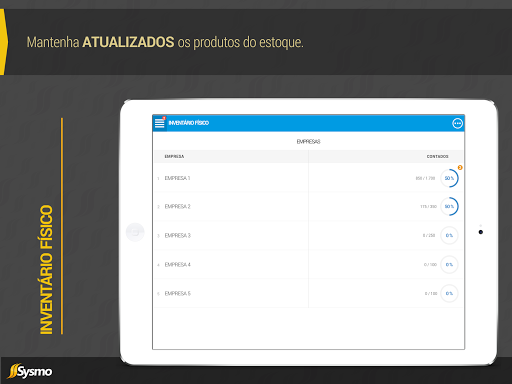512x384 pixels.
Task: Open the EMPRESA 3 entry
Action: (x=308, y=235)
